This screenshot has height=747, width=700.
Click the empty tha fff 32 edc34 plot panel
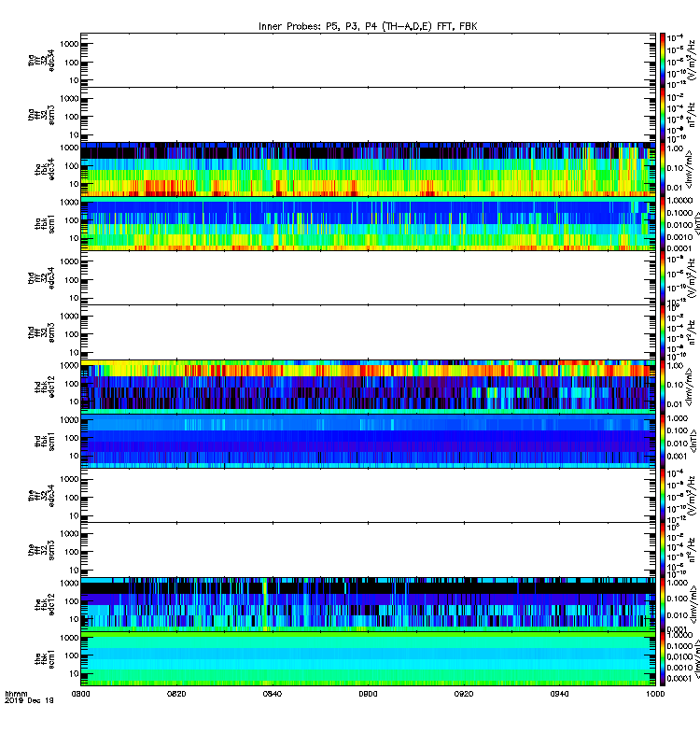point(368,60)
